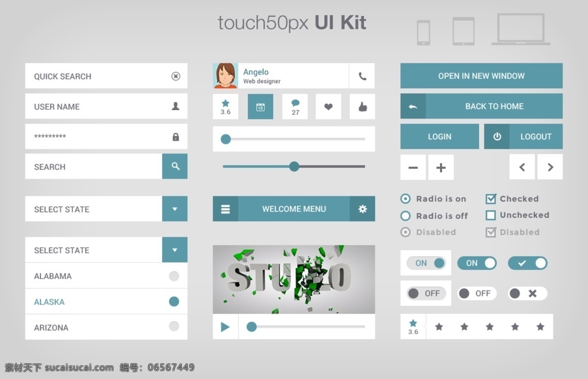Click the star 3.6 tile beside the calendar

225,107
